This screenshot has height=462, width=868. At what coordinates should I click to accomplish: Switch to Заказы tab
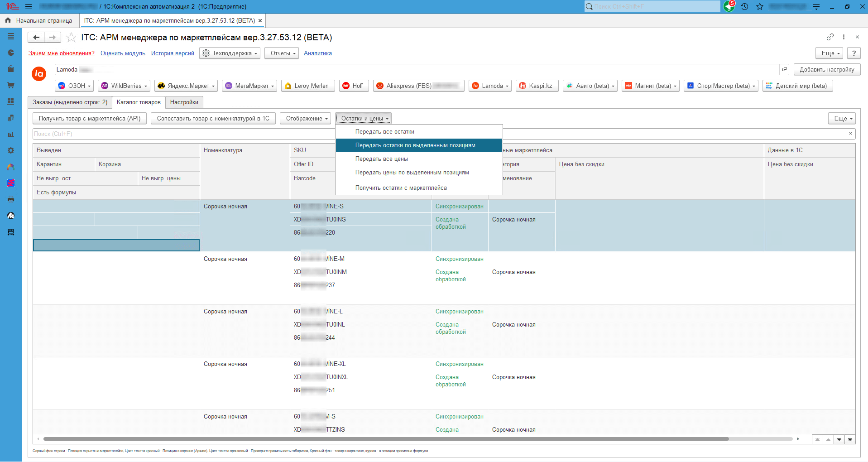tap(70, 102)
